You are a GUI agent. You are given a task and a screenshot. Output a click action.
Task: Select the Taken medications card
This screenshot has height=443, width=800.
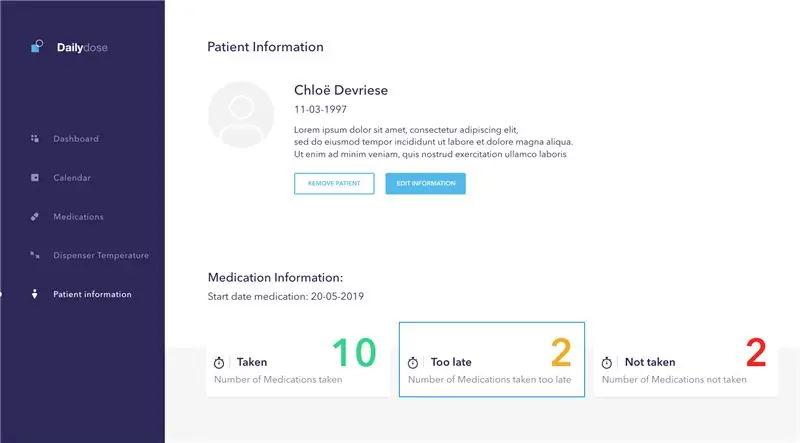click(x=298, y=359)
